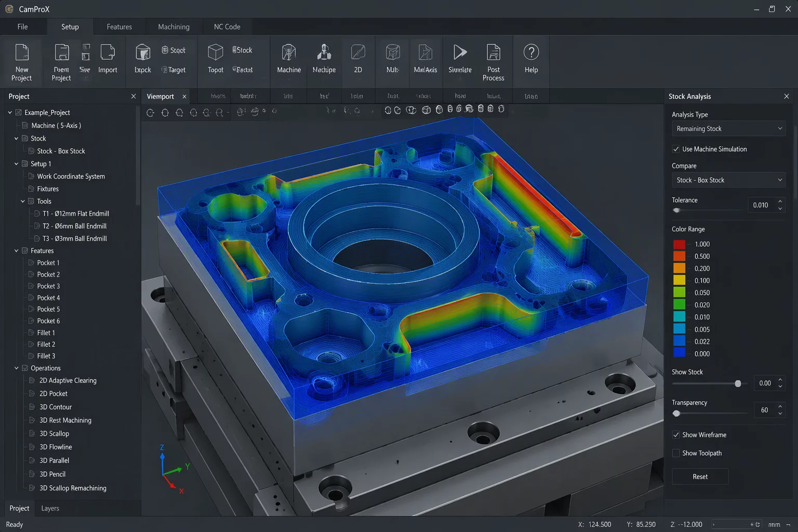Image resolution: width=798 pixels, height=532 pixels.
Task: Select the 2D machining icon
Action: (x=358, y=52)
